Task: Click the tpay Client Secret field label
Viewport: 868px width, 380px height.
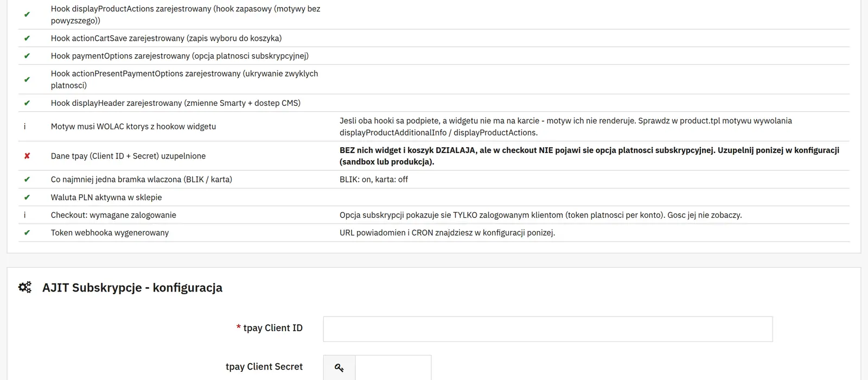Action: point(264,367)
